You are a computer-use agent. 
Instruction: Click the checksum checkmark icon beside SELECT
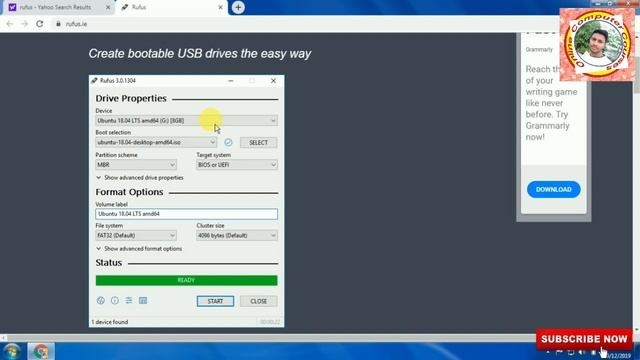click(x=228, y=142)
